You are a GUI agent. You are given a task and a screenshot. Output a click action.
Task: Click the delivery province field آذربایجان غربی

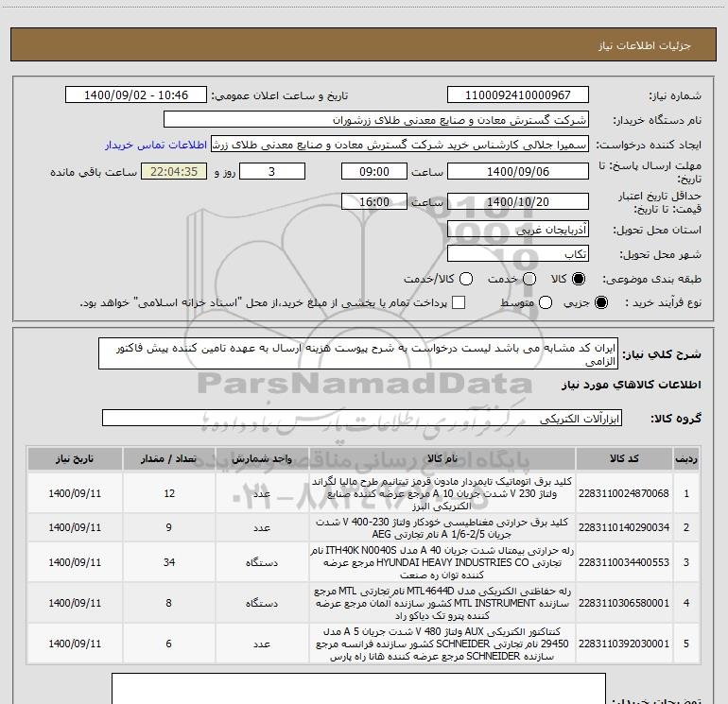point(518,230)
